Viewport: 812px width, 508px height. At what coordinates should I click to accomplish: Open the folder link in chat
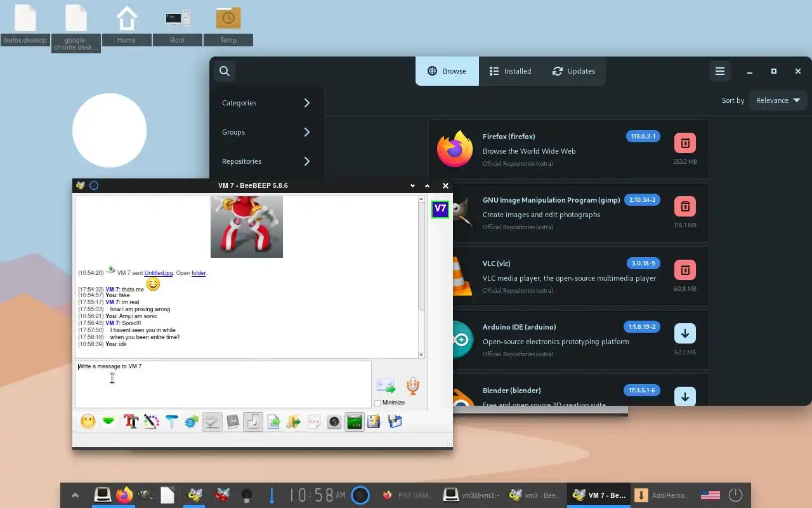199,273
